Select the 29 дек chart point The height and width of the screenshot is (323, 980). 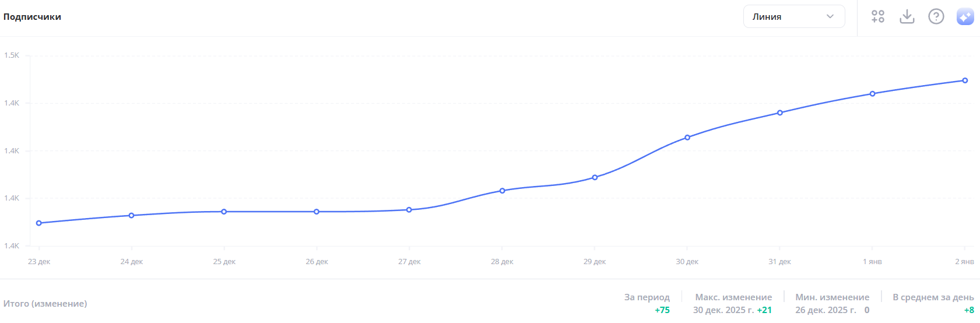(595, 177)
